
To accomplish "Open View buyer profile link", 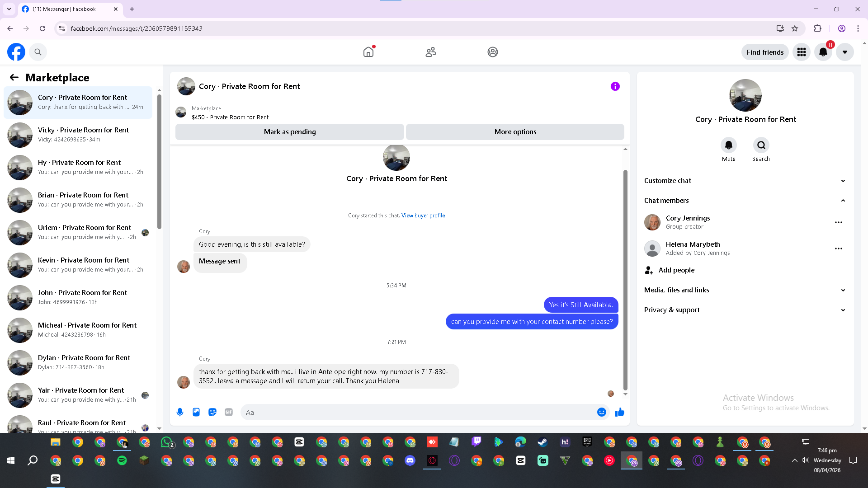I will (423, 216).
